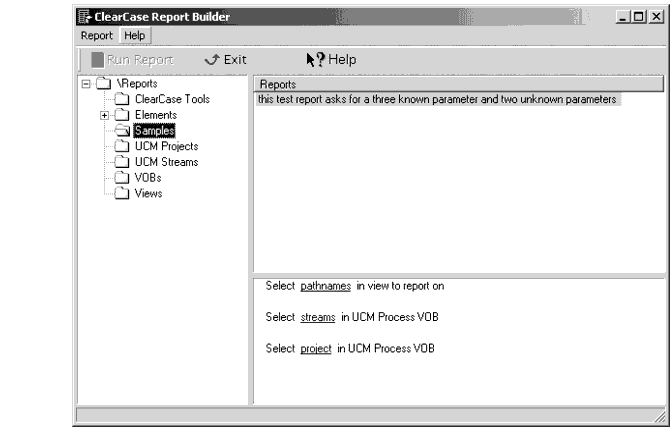The height and width of the screenshot is (436, 672).
Task: Select the UCM Streams folder
Action: tap(167, 162)
